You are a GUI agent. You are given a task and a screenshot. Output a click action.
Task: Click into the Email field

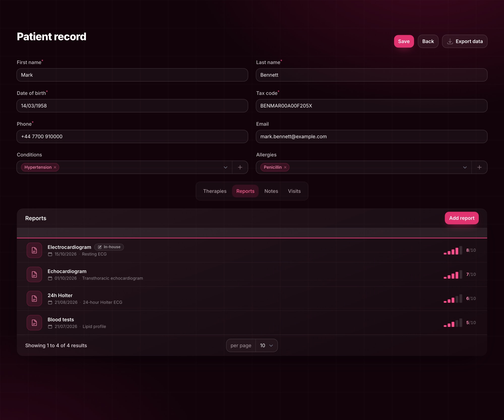tap(371, 136)
